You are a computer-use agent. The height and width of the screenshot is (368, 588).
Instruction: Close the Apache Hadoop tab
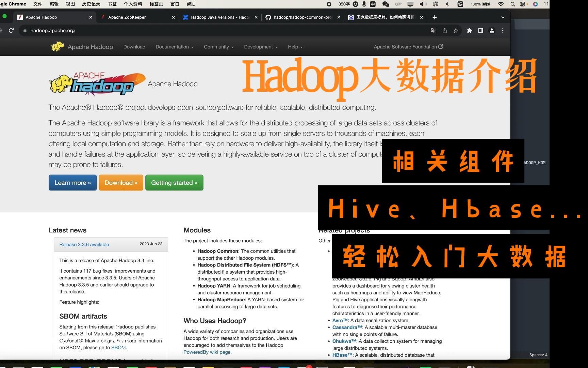pos(91,17)
